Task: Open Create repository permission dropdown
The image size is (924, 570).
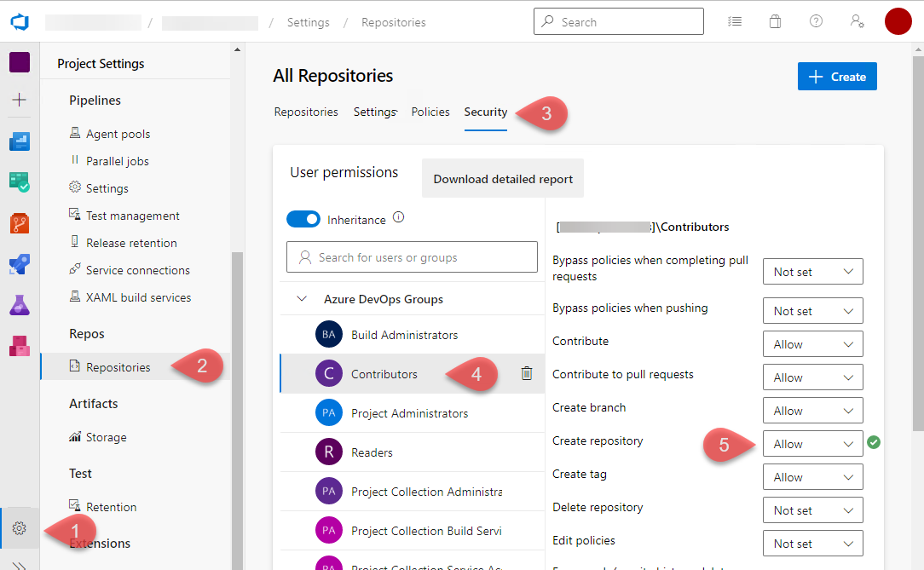Action: point(812,444)
